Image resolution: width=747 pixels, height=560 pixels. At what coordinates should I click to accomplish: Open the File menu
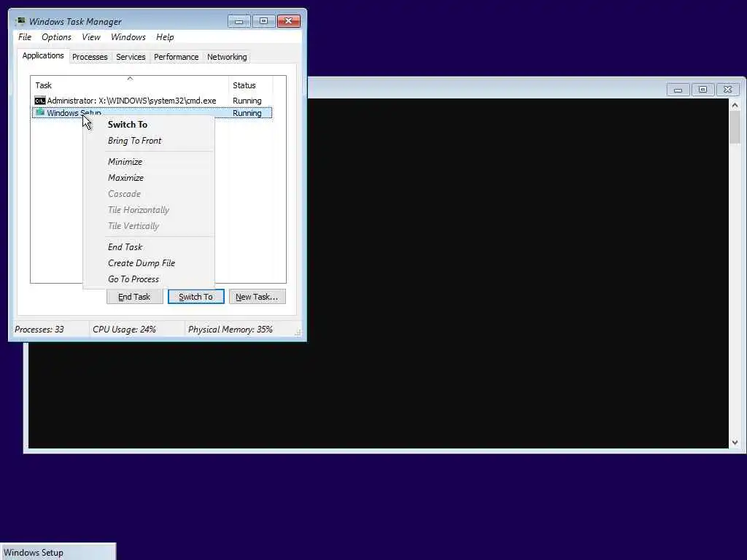point(25,37)
